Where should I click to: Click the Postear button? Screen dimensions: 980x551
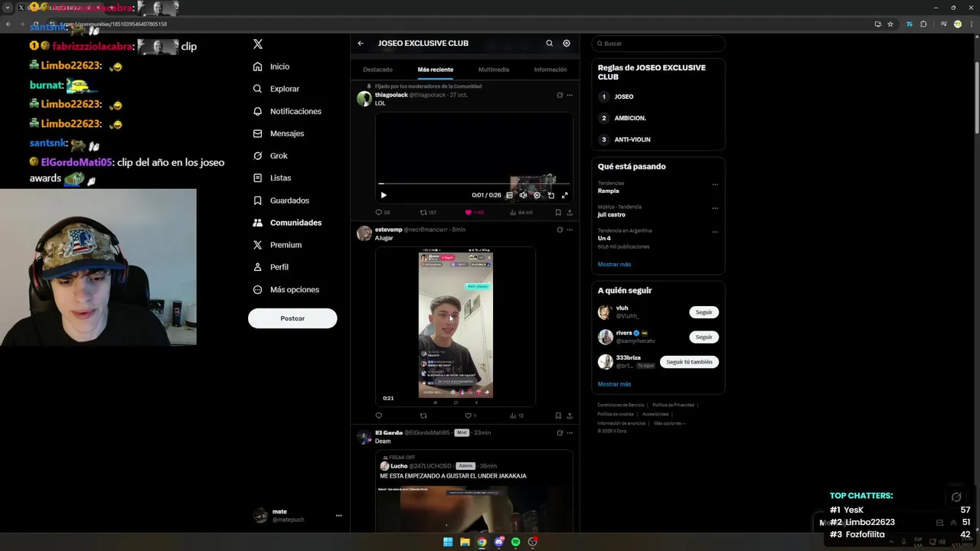(x=292, y=318)
